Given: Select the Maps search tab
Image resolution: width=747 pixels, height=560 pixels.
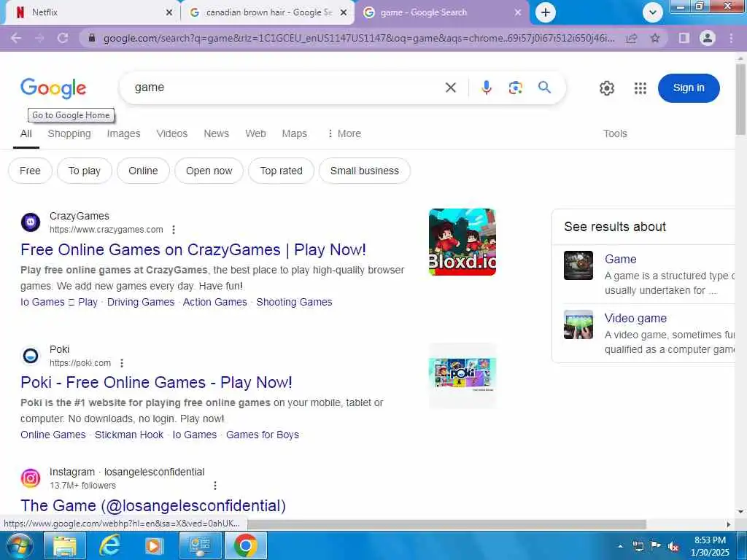Looking at the screenshot, I should [294, 134].
